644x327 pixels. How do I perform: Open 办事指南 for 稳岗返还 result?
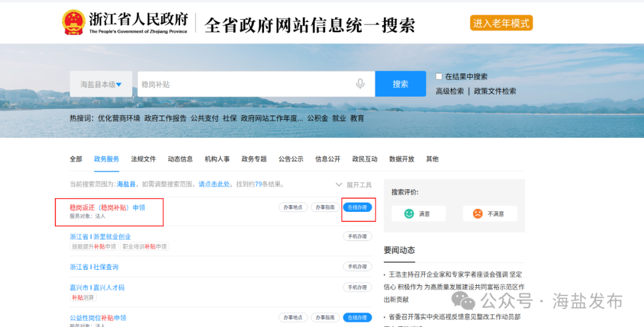325,208
